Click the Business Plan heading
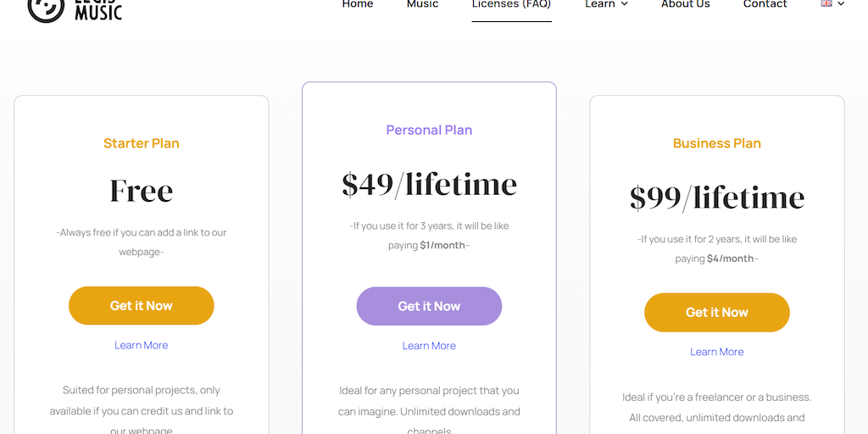The height and width of the screenshot is (434, 868). [x=716, y=143]
